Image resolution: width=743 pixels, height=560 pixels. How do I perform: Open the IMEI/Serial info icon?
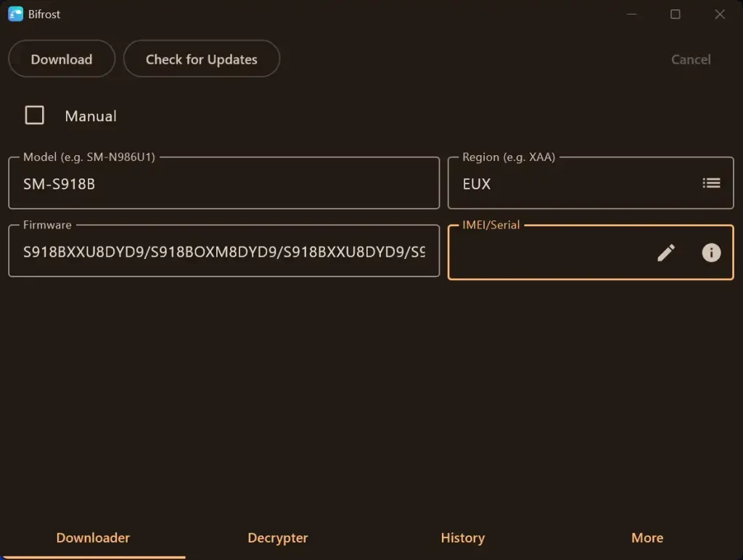pyautogui.click(x=711, y=252)
